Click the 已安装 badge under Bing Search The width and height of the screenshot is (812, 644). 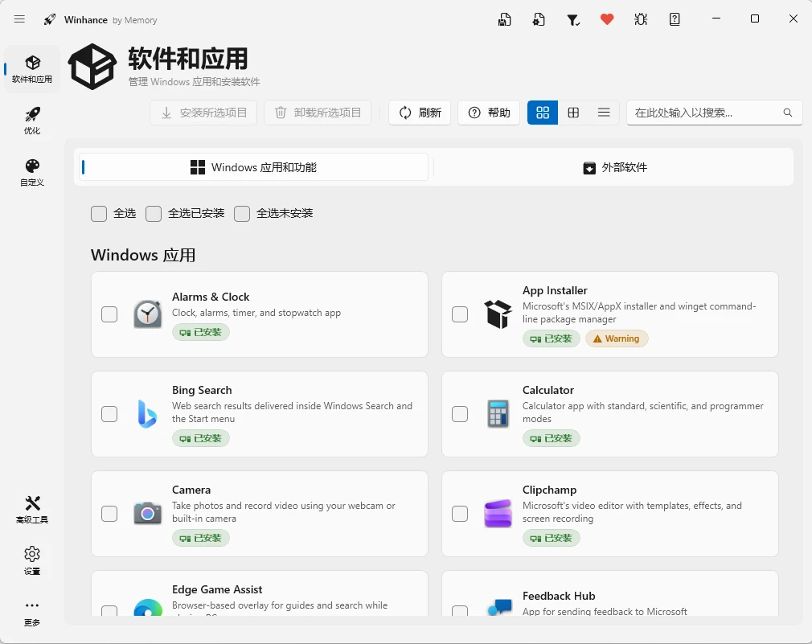[201, 438]
